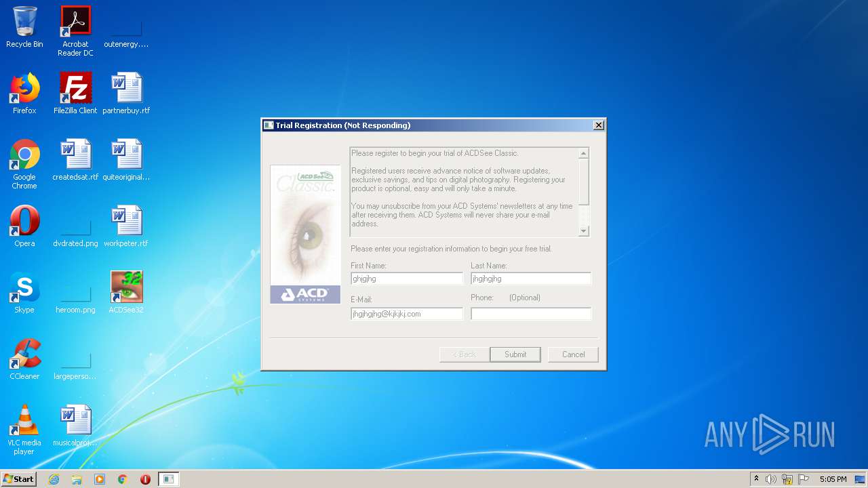The image size is (868, 488).
Task: Launch Google Chrome desktop shortcut
Action: click(24, 165)
